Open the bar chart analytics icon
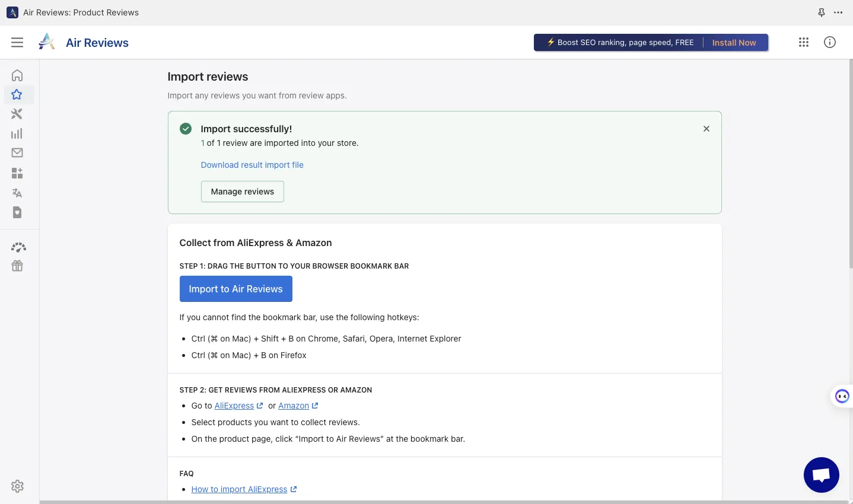The height and width of the screenshot is (504, 853). [x=17, y=133]
